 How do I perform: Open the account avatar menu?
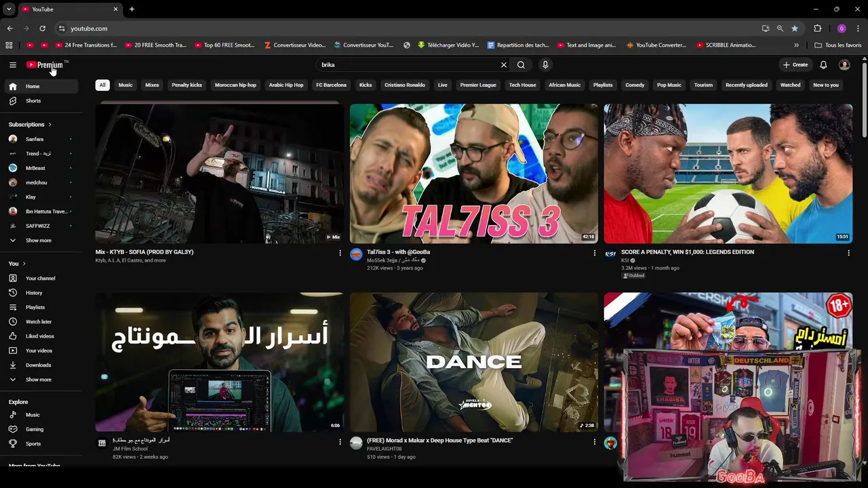click(x=844, y=65)
